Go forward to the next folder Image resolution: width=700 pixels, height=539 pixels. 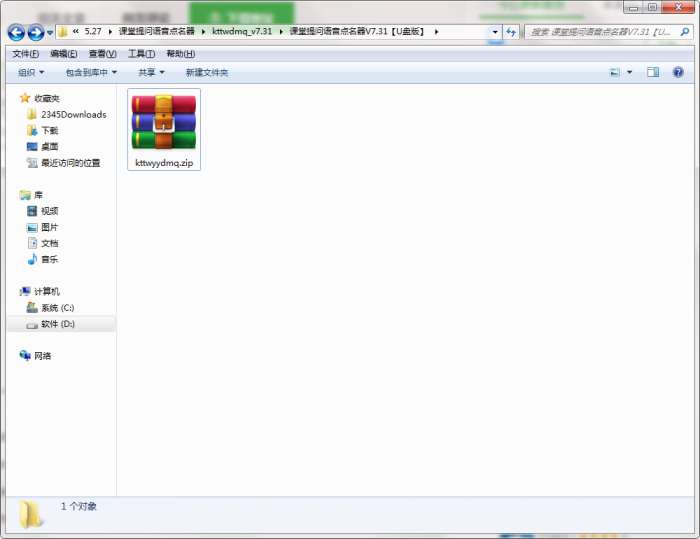(36, 32)
